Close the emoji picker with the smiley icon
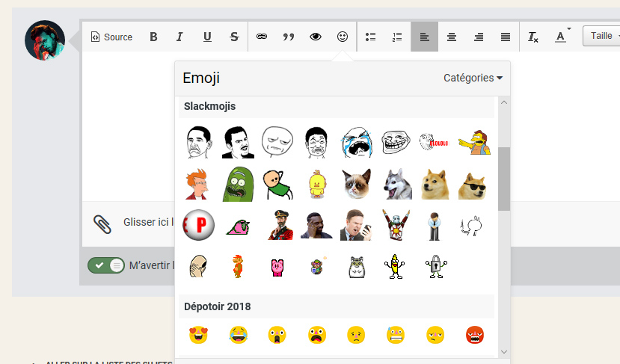Screen dimensions: 620x364 coord(343,37)
